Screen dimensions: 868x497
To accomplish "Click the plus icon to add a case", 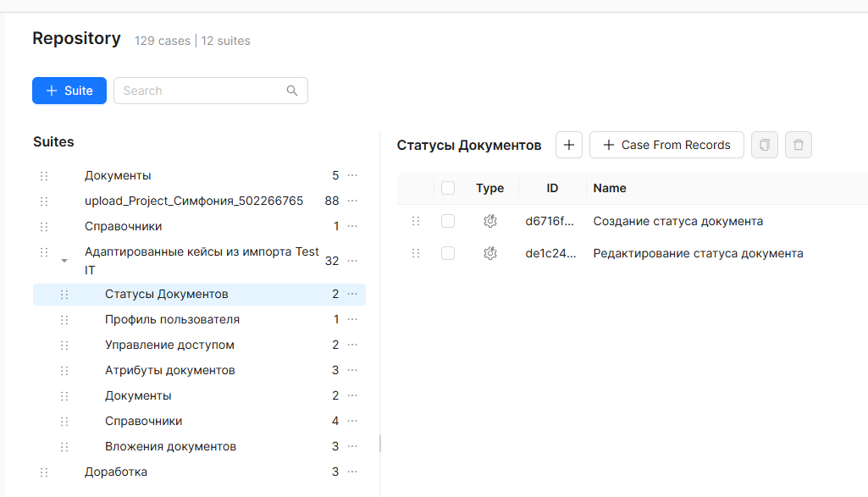I will 568,145.
